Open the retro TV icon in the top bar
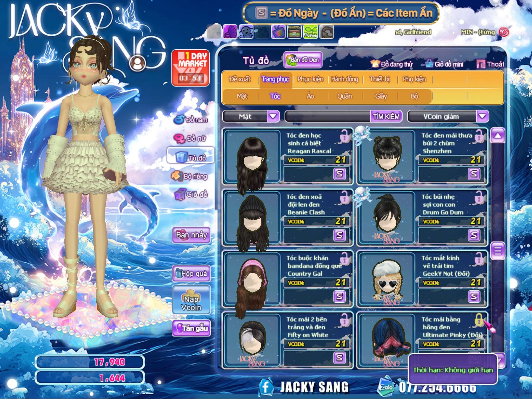 tap(278, 32)
